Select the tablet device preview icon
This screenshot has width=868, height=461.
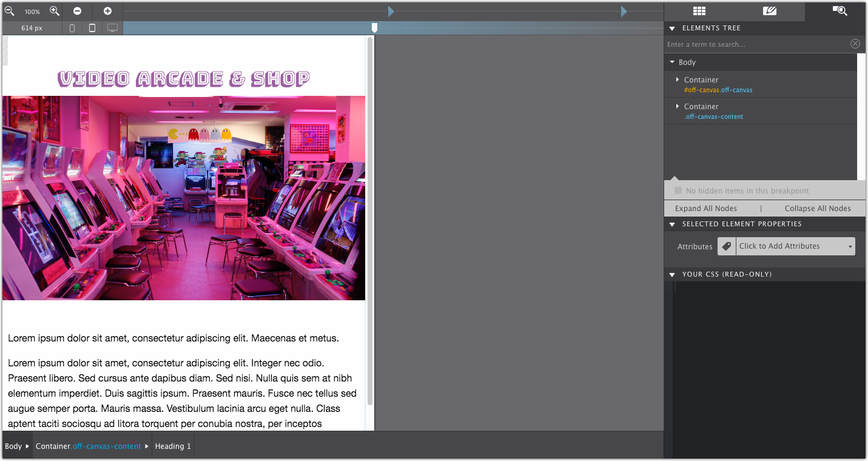coord(92,28)
